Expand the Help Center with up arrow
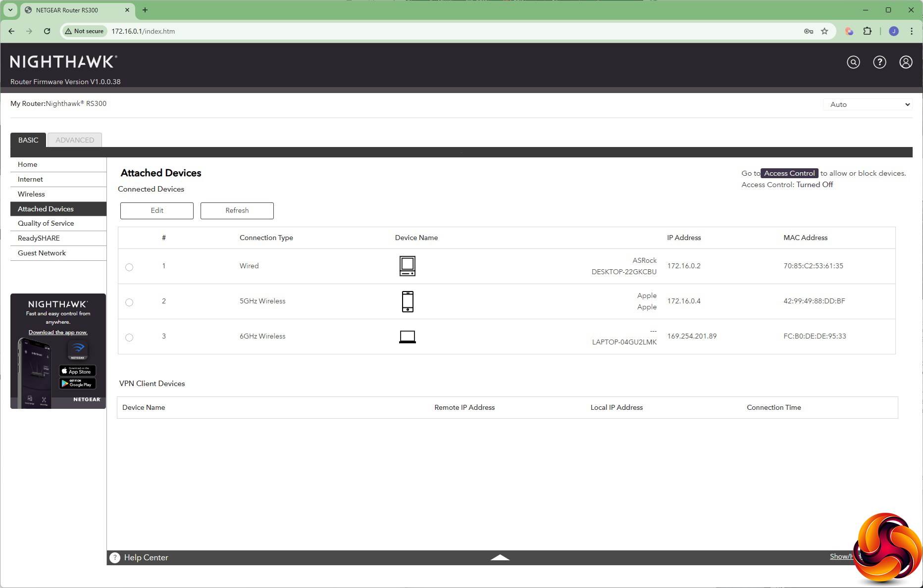 [x=500, y=557]
